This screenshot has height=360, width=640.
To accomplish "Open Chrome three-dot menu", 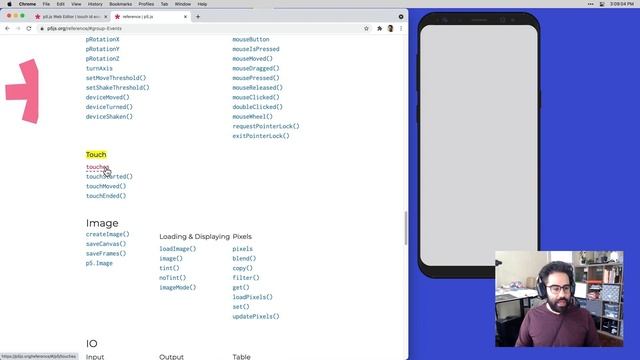I will pos(401,29).
